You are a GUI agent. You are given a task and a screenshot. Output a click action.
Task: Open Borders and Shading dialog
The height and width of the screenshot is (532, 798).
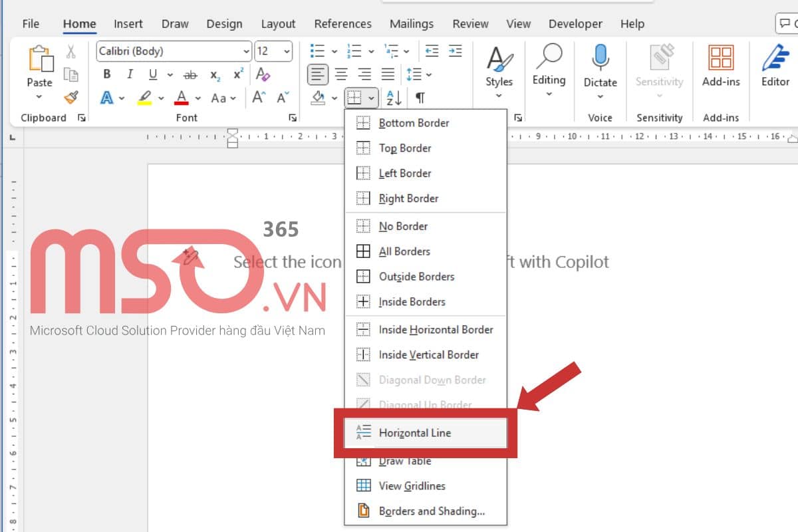[x=426, y=511]
